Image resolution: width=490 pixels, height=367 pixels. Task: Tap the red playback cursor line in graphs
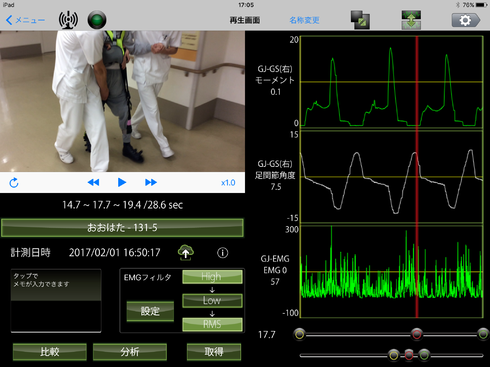pos(417,177)
